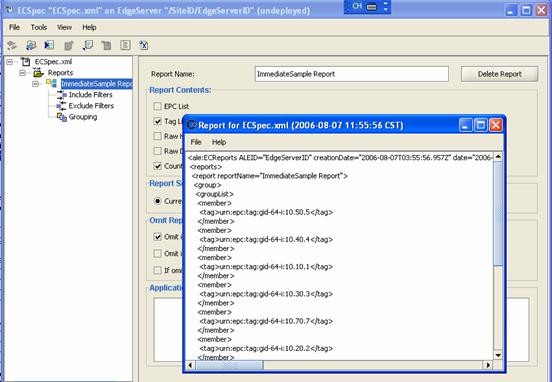Click the Exclude Filters arrow icon
This screenshot has height=382, width=552.
(61, 106)
